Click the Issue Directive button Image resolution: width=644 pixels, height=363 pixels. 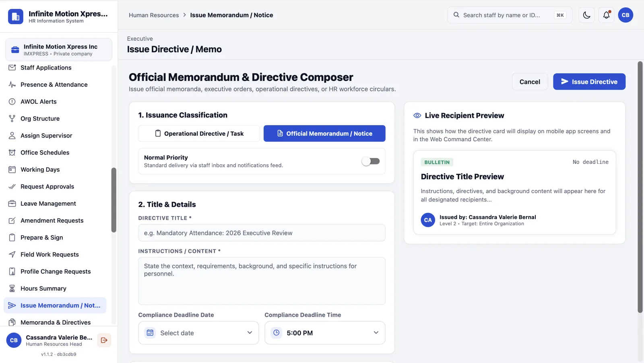[x=589, y=82]
